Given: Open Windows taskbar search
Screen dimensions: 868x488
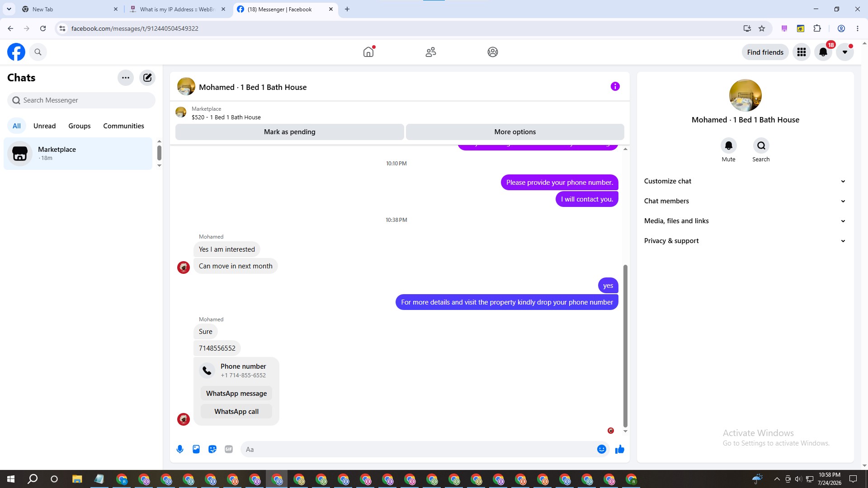Looking at the screenshot, I should tap(33, 479).
